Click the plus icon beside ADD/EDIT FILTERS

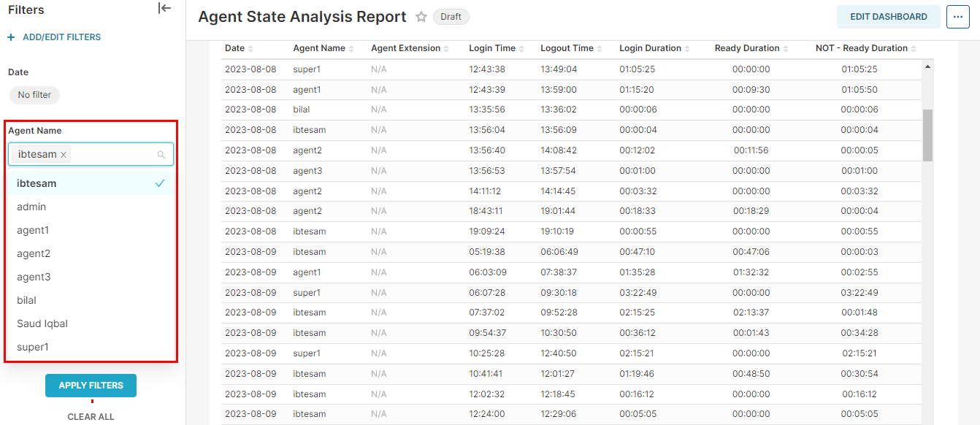coord(9,37)
